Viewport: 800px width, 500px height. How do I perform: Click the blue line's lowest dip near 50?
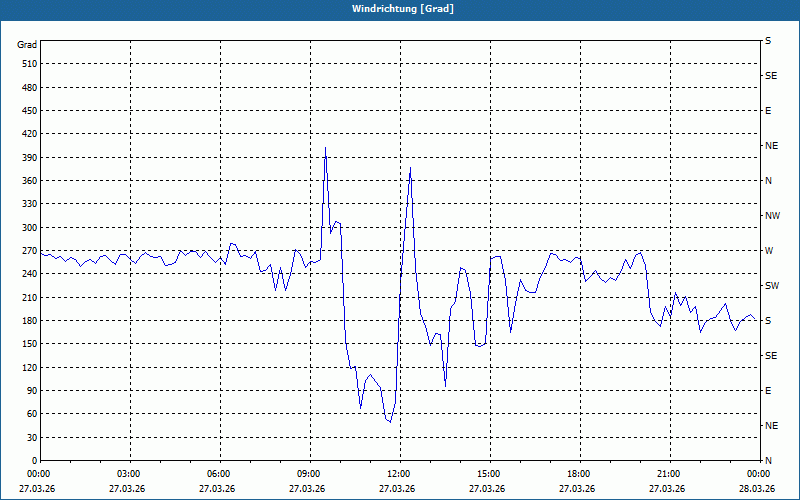click(390, 422)
